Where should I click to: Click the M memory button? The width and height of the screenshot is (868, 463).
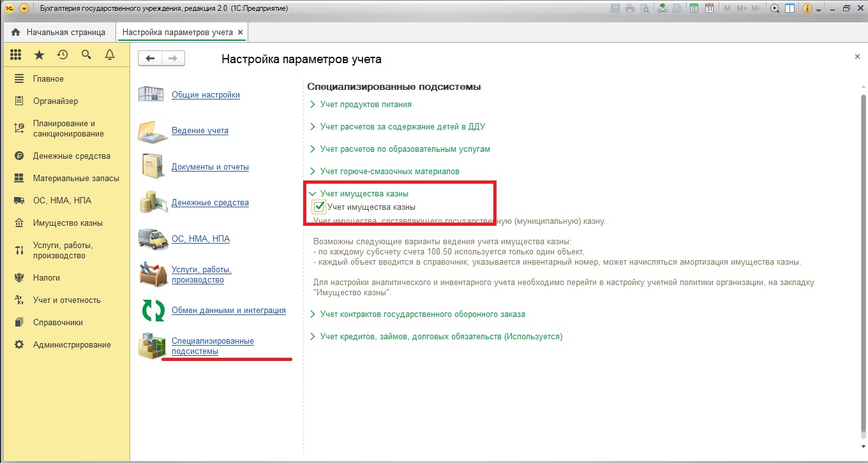click(728, 9)
